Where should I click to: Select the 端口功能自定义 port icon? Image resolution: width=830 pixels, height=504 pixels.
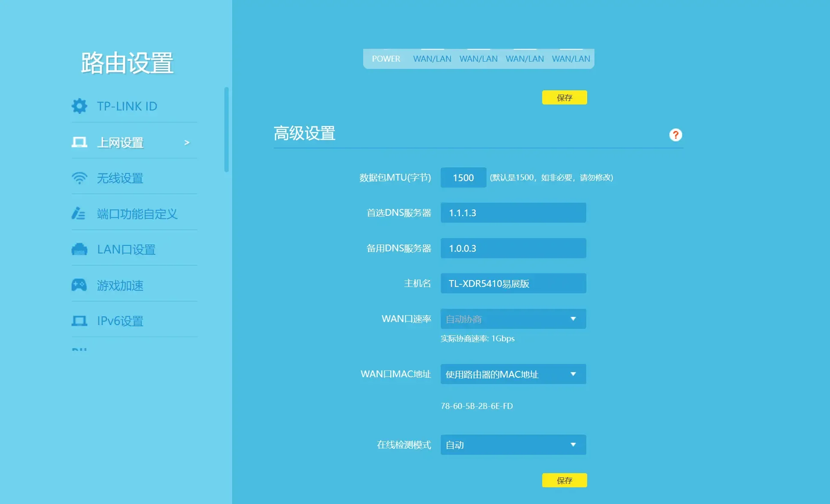(80, 214)
